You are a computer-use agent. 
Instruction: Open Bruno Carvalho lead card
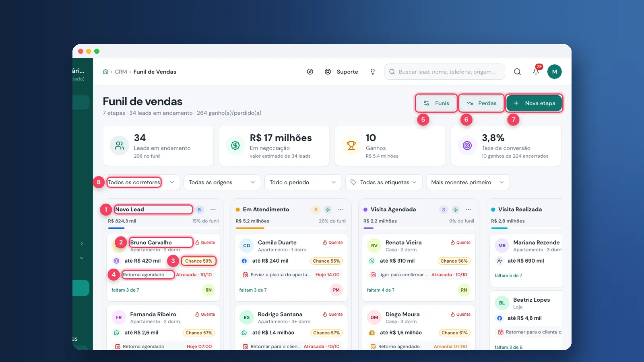tap(163, 267)
